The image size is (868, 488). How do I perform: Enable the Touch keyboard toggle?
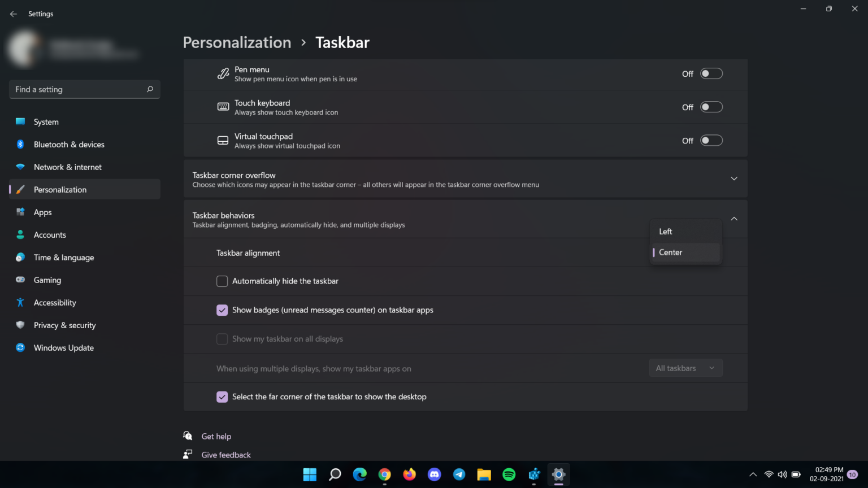711,107
